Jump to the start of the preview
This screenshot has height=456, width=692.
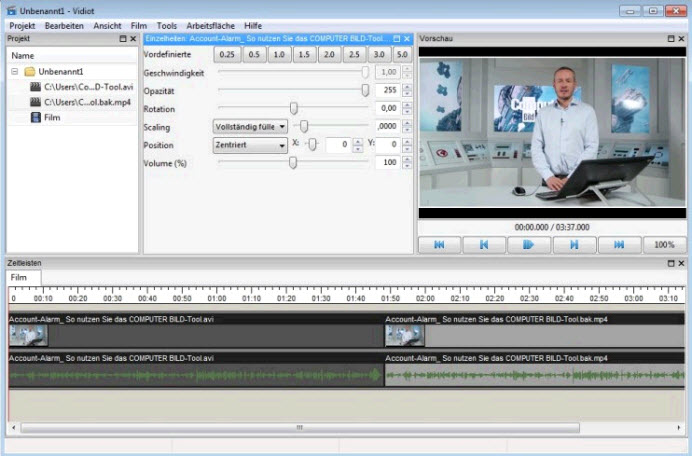tap(439, 245)
